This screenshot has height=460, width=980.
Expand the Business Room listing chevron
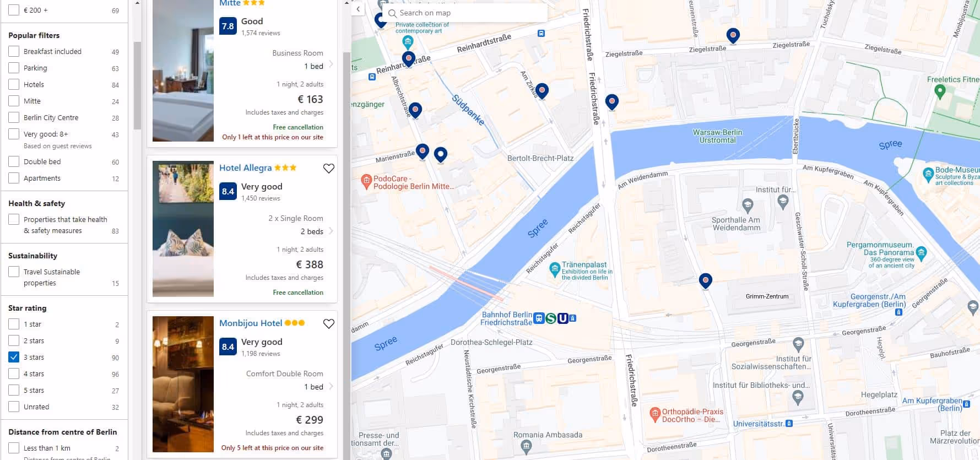coord(331,64)
